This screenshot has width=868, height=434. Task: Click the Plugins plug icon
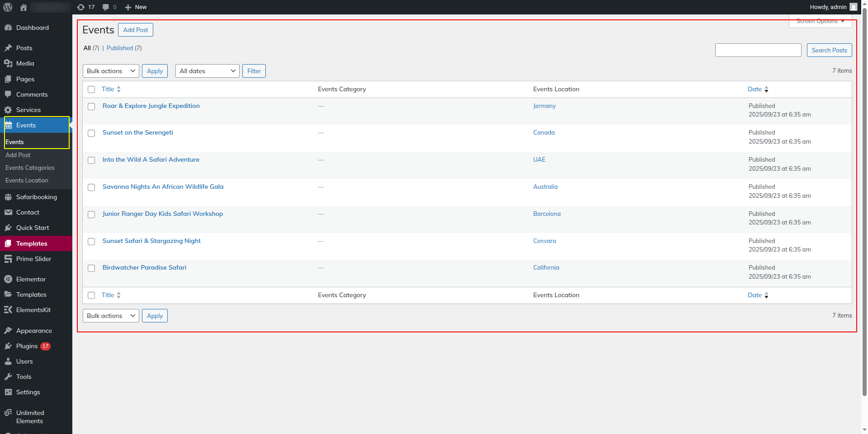point(8,346)
